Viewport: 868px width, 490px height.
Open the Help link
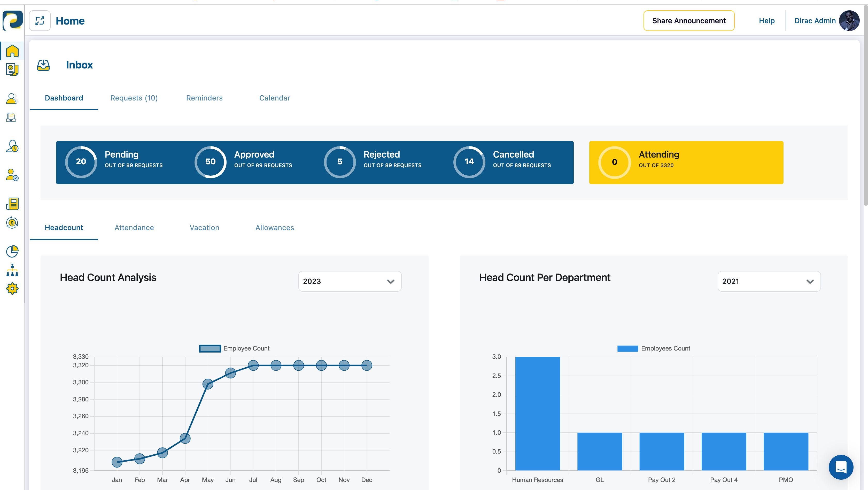click(x=766, y=21)
